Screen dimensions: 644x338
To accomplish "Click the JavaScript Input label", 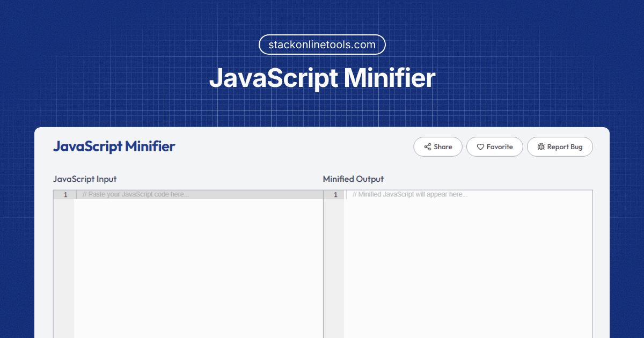I will [84, 179].
